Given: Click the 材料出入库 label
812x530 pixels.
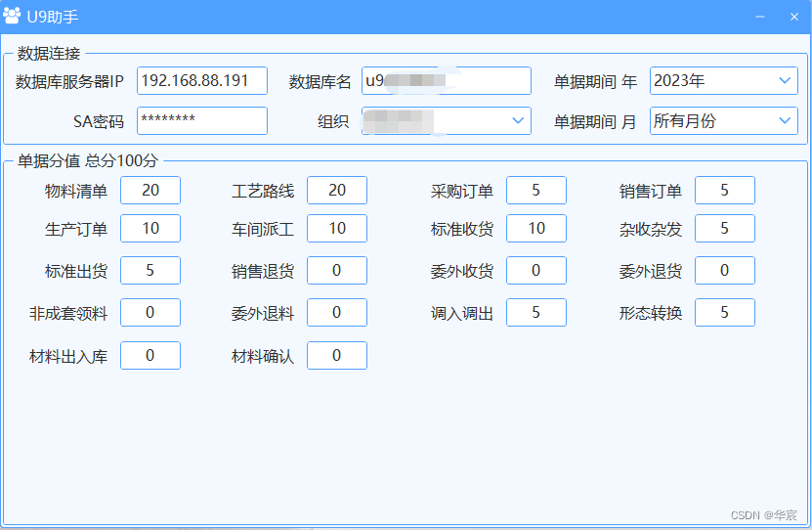Looking at the screenshot, I should point(68,357).
